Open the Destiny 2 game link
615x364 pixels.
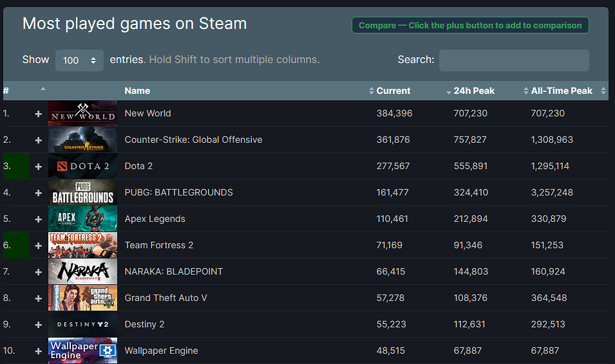tap(144, 324)
